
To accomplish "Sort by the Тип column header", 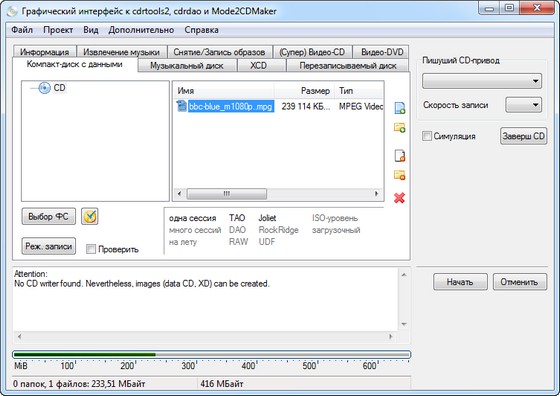I will (x=359, y=91).
